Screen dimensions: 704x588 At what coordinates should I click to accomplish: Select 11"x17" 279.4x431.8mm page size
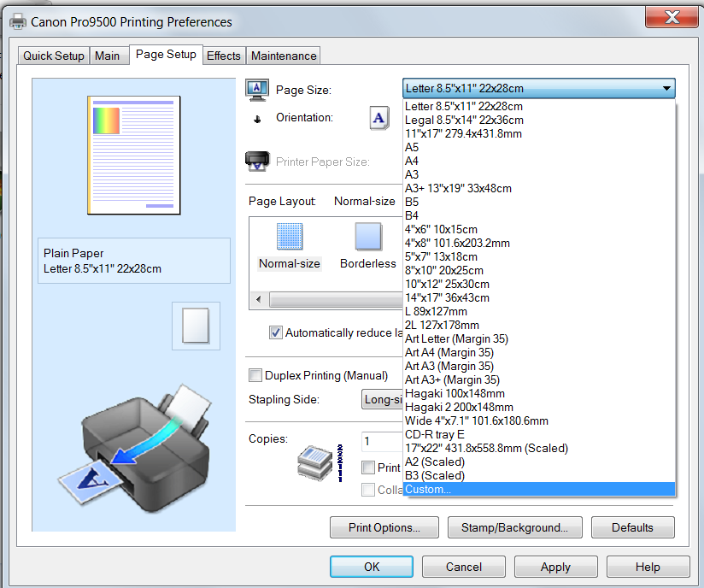539,134
